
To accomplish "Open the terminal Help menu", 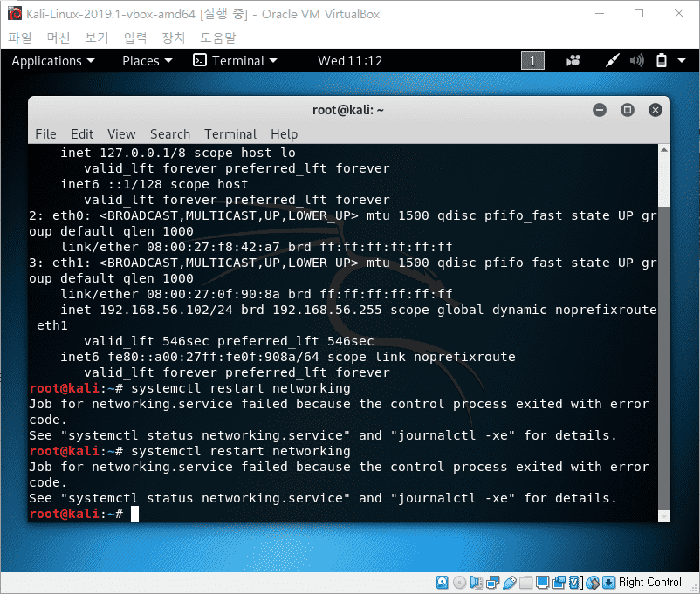I will tap(284, 133).
